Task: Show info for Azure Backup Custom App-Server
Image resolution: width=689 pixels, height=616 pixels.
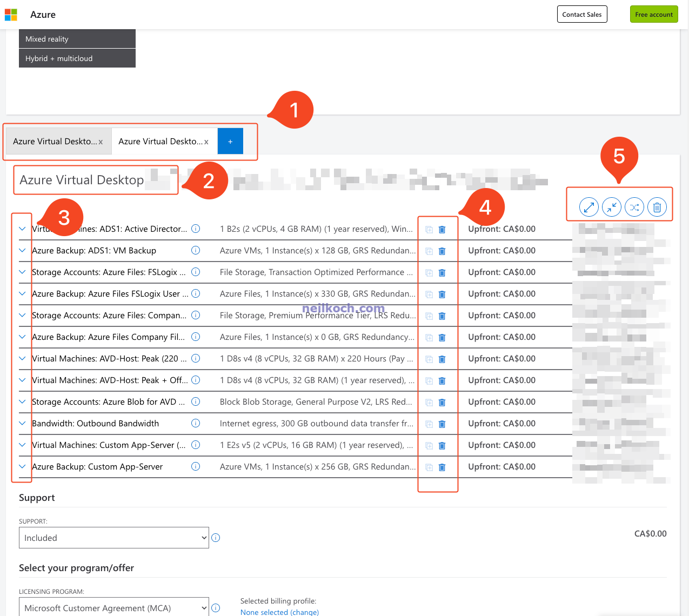Action: [x=196, y=466]
